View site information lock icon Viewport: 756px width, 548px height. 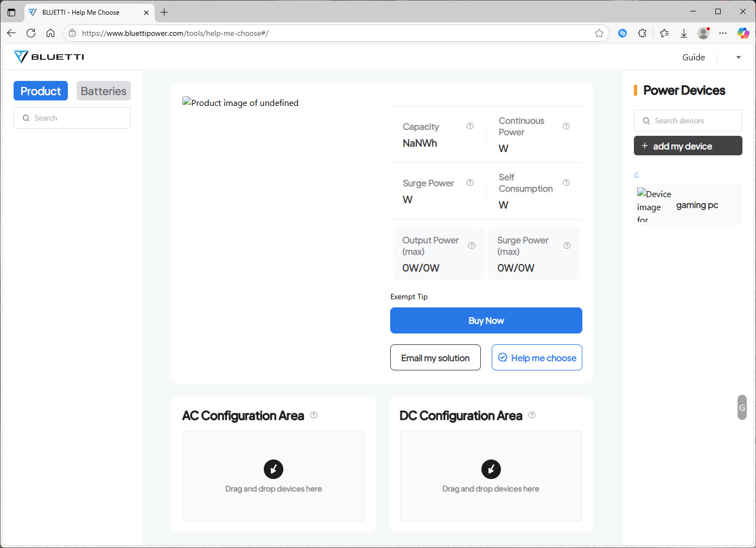point(72,33)
